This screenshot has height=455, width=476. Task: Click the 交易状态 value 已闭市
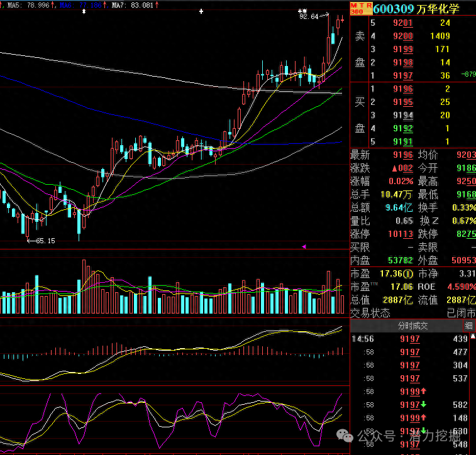coord(461,313)
